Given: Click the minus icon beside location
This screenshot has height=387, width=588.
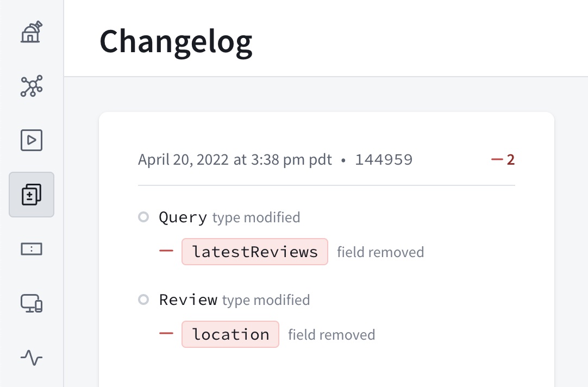Looking at the screenshot, I should coord(165,334).
